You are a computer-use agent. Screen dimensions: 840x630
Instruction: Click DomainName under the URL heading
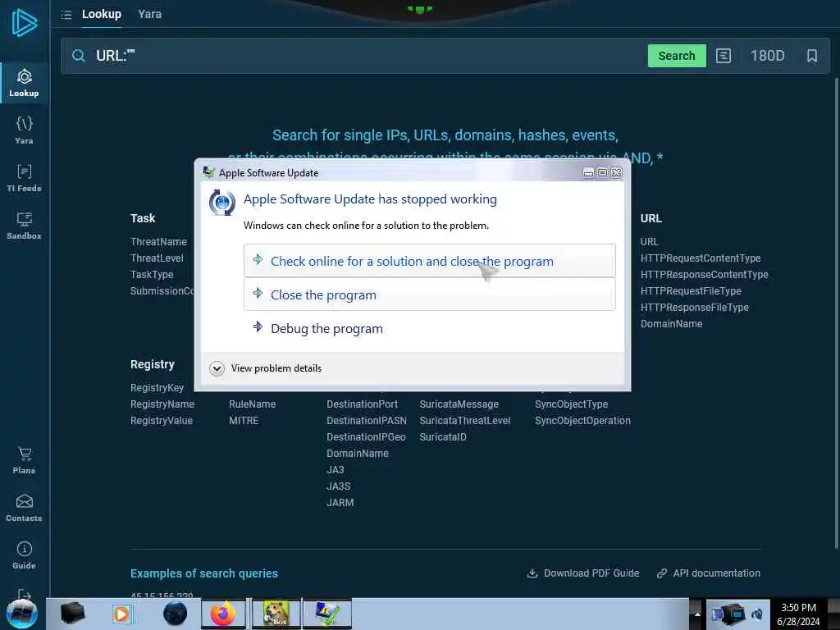671,323
